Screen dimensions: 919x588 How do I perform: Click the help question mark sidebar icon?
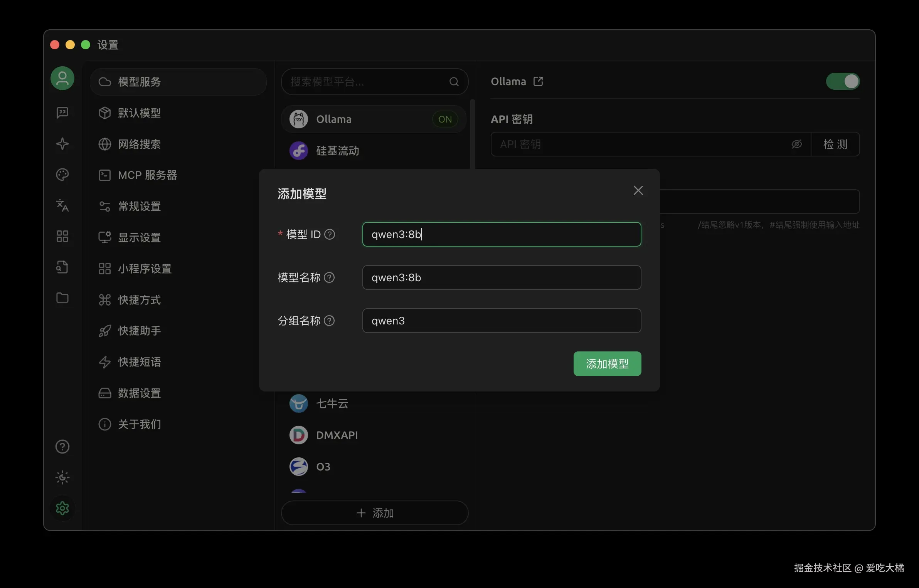[x=62, y=447]
